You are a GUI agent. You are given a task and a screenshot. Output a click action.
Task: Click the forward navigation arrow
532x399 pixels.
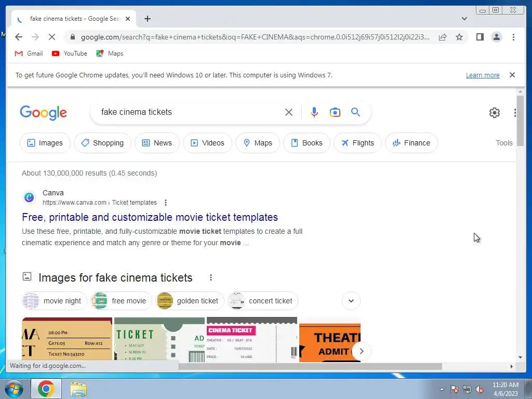[x=35, y=37]
